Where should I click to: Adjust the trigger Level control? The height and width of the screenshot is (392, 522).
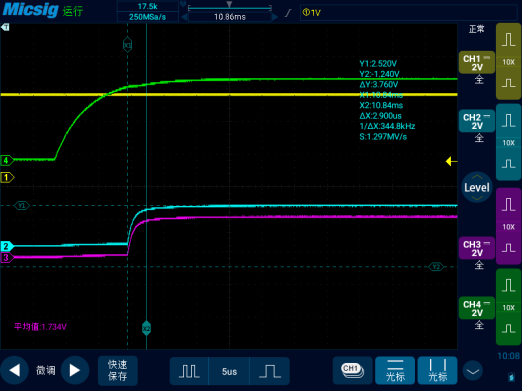[477, 187]
